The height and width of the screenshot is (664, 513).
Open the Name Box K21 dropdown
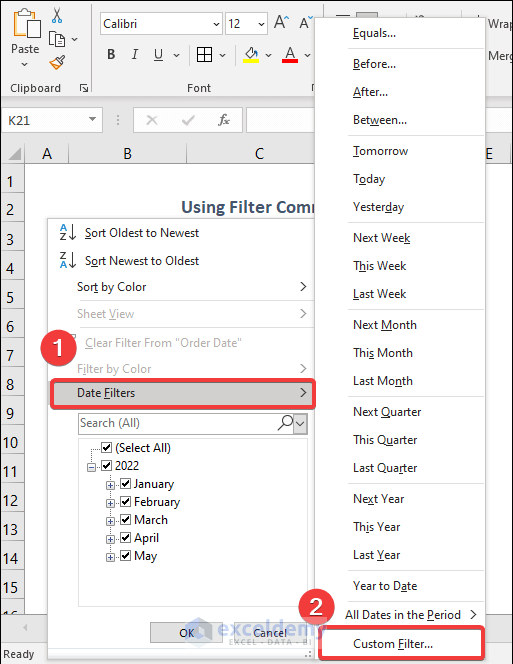[92, 119]
